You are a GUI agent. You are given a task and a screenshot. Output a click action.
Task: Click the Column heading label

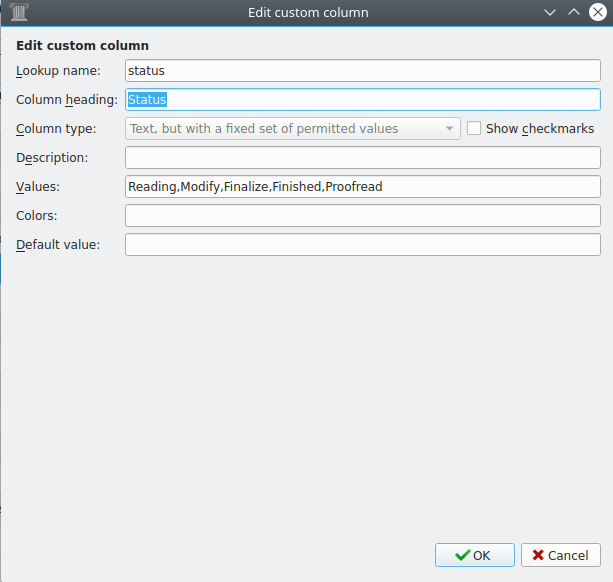67,100
